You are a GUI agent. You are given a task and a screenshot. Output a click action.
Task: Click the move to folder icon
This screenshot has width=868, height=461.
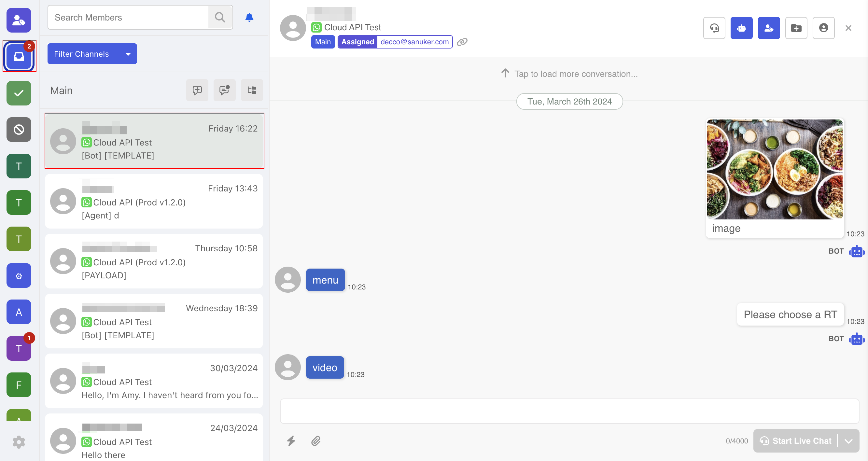[796, 28]
